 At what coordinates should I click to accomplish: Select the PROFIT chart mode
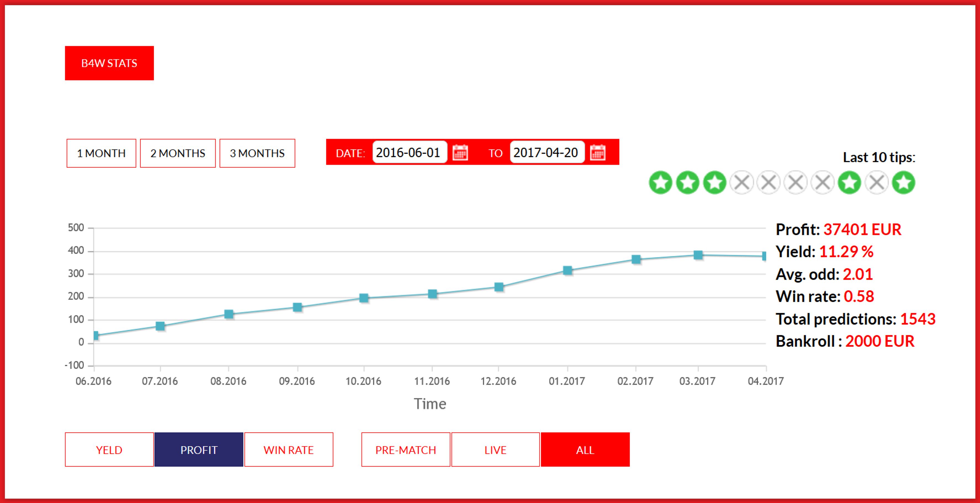198,450
